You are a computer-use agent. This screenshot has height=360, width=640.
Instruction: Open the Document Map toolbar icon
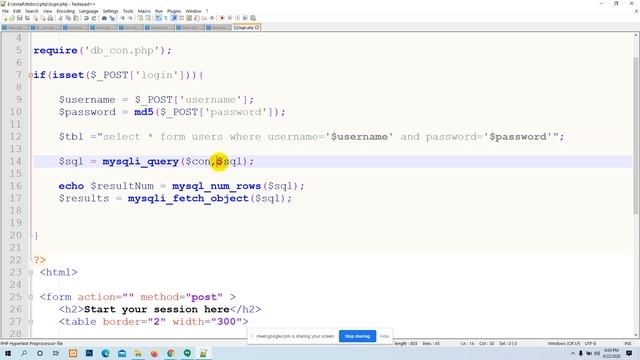pos(188,18)
